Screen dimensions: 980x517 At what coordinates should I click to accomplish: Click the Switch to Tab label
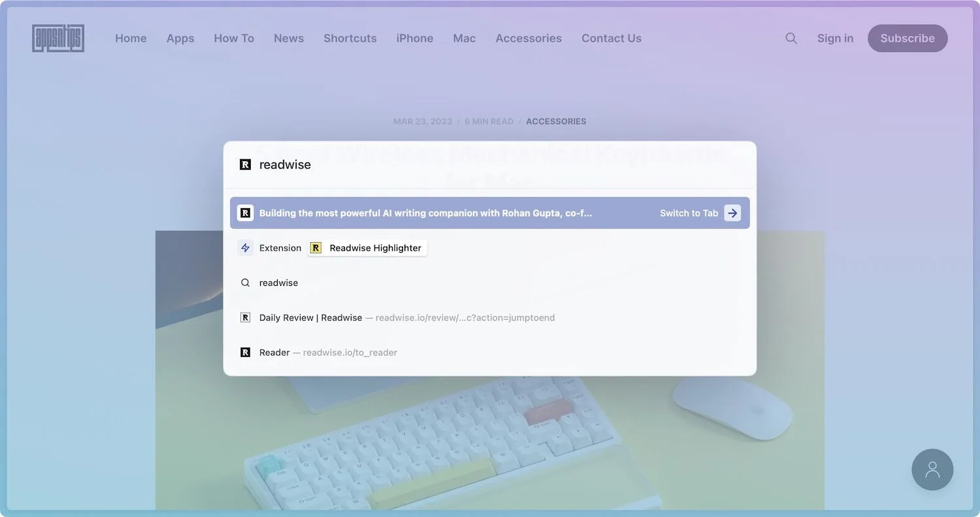[x=689, y=213]
